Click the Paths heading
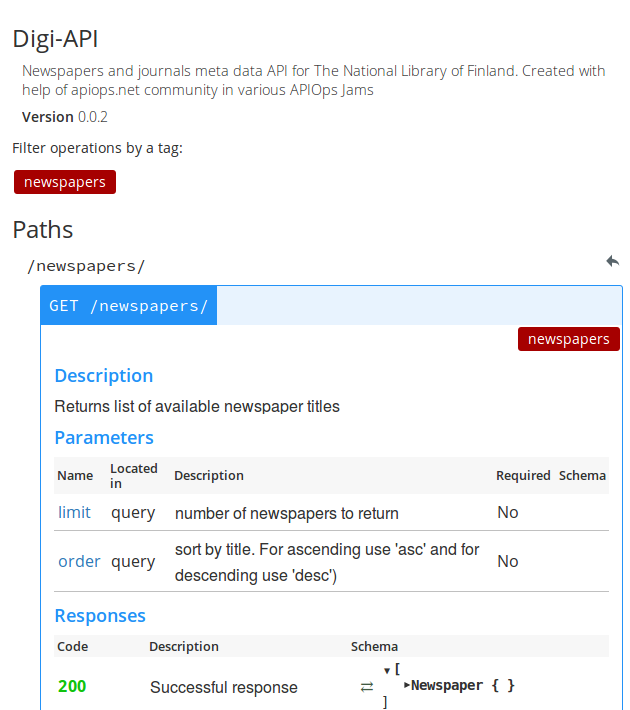 [43, 230]
